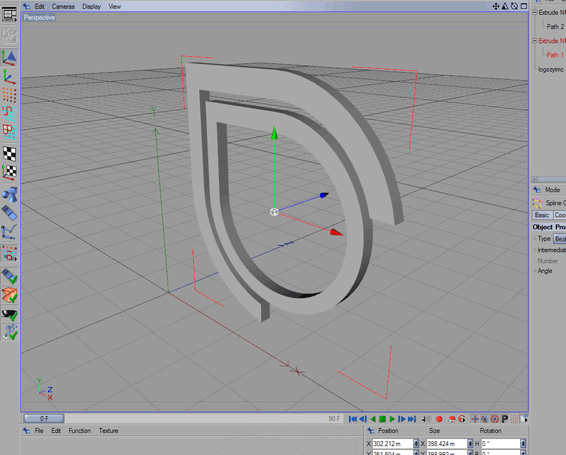The image size is (566, 455).
Task: Select Path 2 in the object tree
Action: [555, 26]
